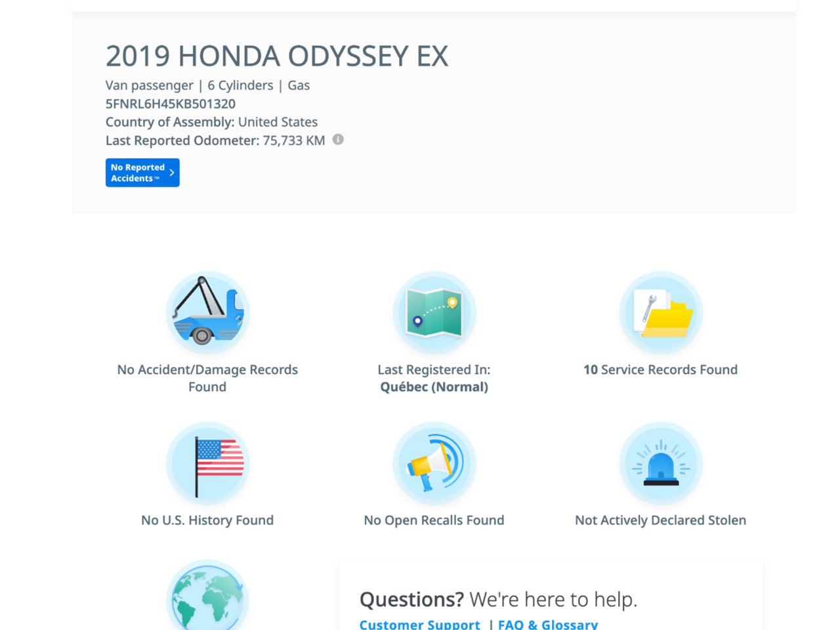Open the service records folder icon
Viewport: 840px width, 630px height.
coord(660,313)
